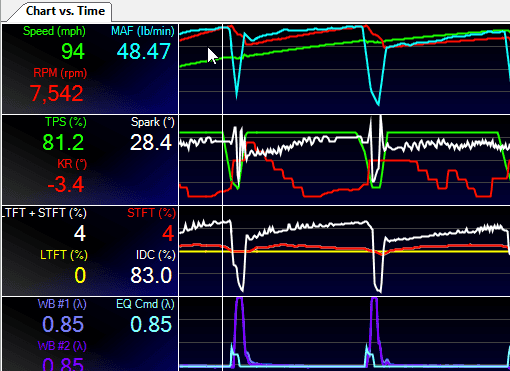The image size is (510, 371).
Task: Click the Speed/MAF/RPM chart plot area
Action: [344, 69]
